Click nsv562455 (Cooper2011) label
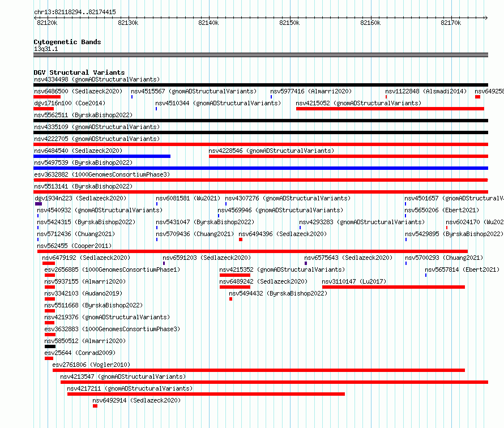This screenshot has height=428, width=504. coord(74,246)
